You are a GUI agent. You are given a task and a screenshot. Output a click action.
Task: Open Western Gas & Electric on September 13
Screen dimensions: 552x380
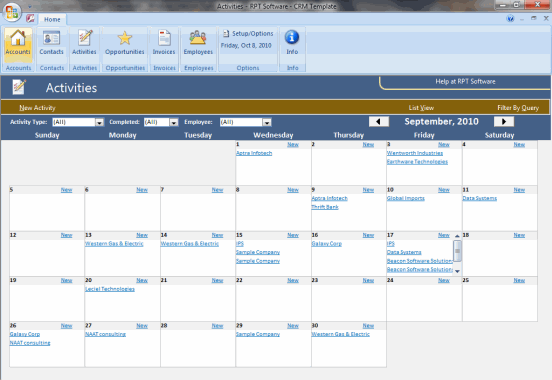(x=114, y=244)
